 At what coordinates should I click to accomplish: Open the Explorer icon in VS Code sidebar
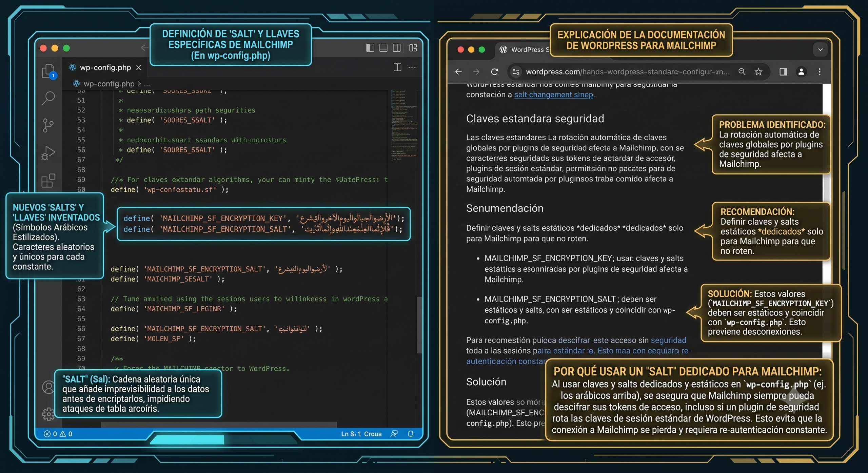48,71
